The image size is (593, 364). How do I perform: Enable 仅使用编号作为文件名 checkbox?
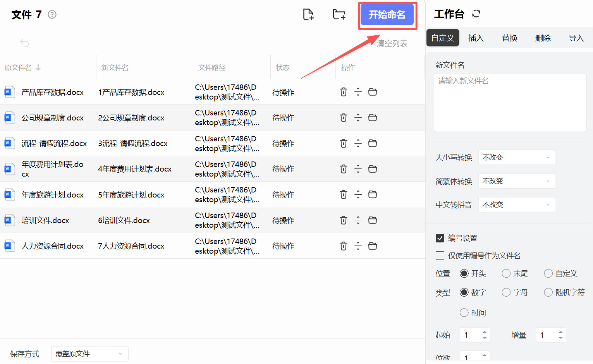[x=440, y=256]
